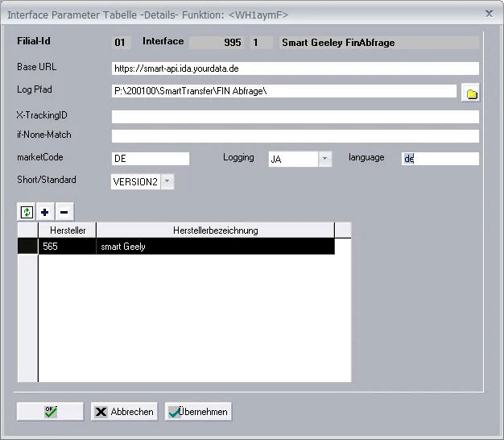Confirm with the OK checkmark button
504x440 pixels.
click(50, 411)
